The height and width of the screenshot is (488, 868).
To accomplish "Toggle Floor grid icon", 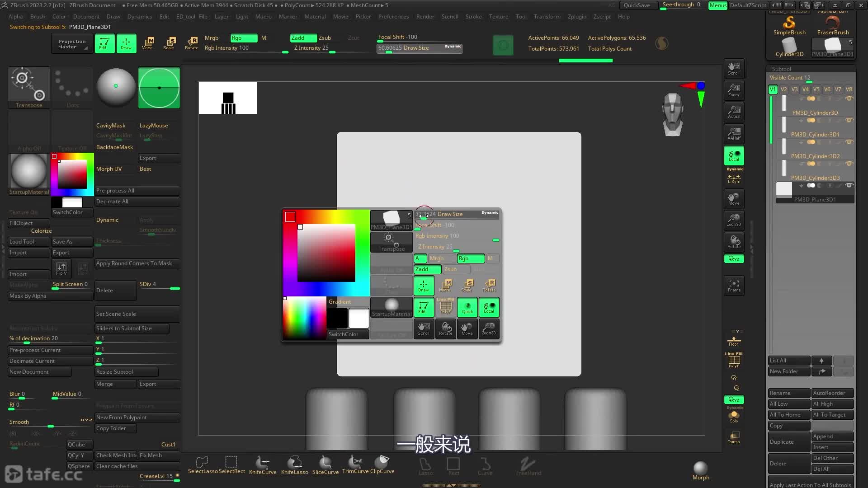I will 733,341.
